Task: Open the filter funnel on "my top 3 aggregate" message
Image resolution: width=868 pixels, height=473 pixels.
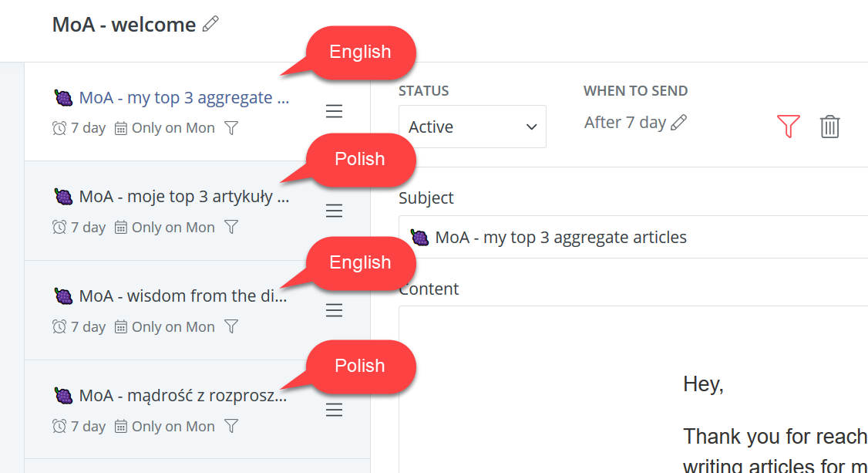Action: pos(231,128)
